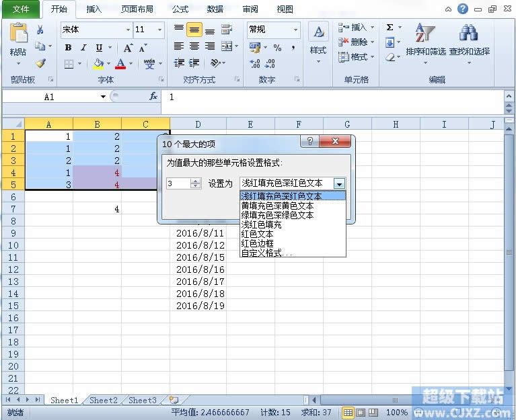Apply percent style
Image resolution: width=516 pixels, height=420 pixels.
[277, 48]
